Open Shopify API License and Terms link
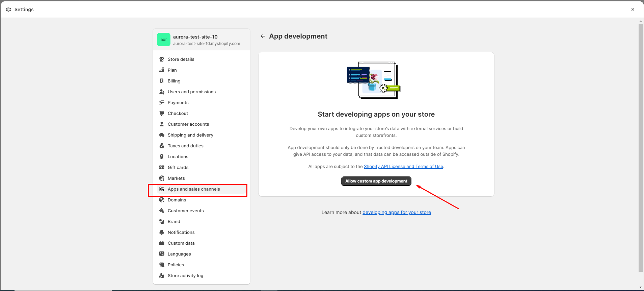 pyautogui.click(x=403, y=166)
